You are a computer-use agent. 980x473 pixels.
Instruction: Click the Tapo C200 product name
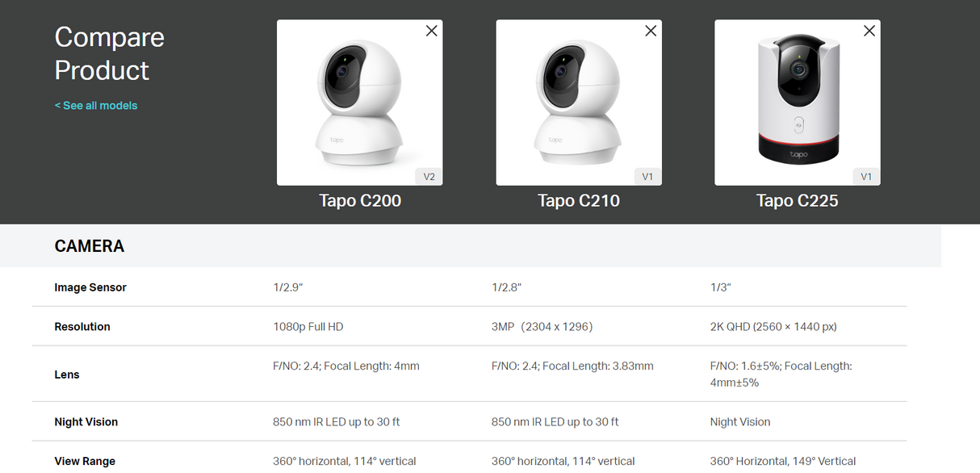pyautogui.click(x=359, y=200)
